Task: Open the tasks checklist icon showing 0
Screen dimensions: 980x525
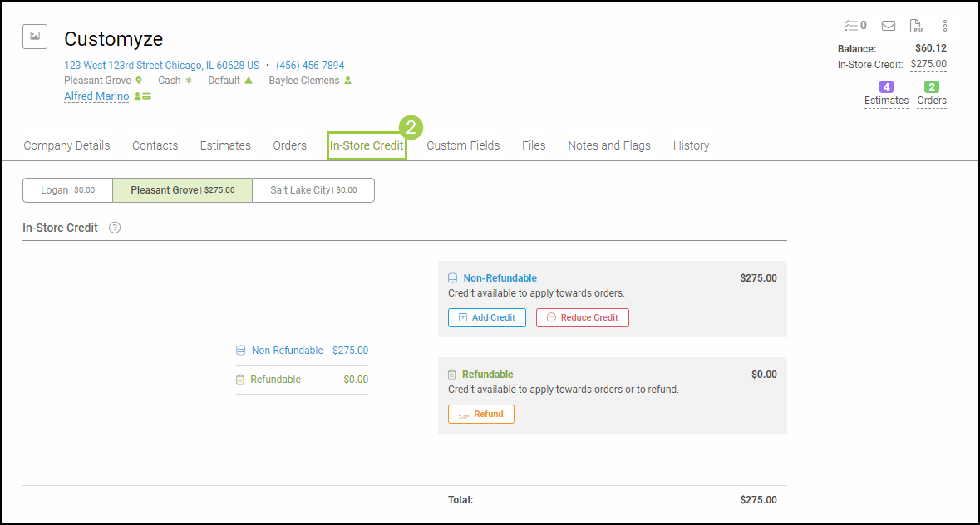Action: (x=855, y=26)
